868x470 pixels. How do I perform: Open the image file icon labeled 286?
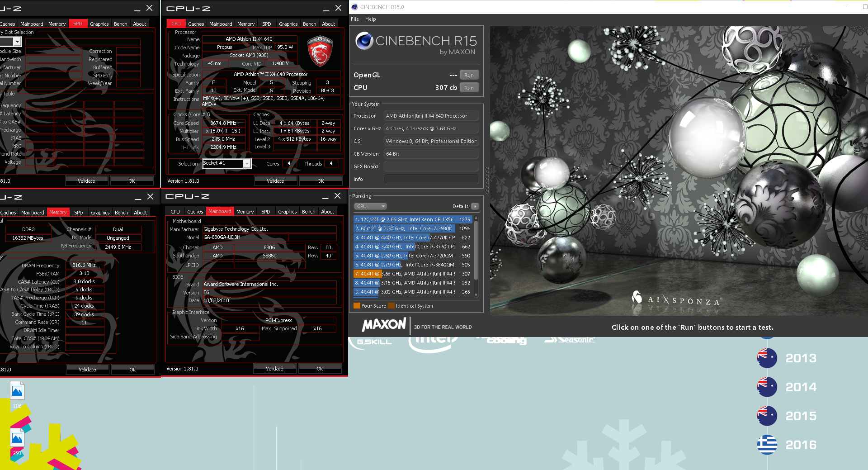point(17,391)
